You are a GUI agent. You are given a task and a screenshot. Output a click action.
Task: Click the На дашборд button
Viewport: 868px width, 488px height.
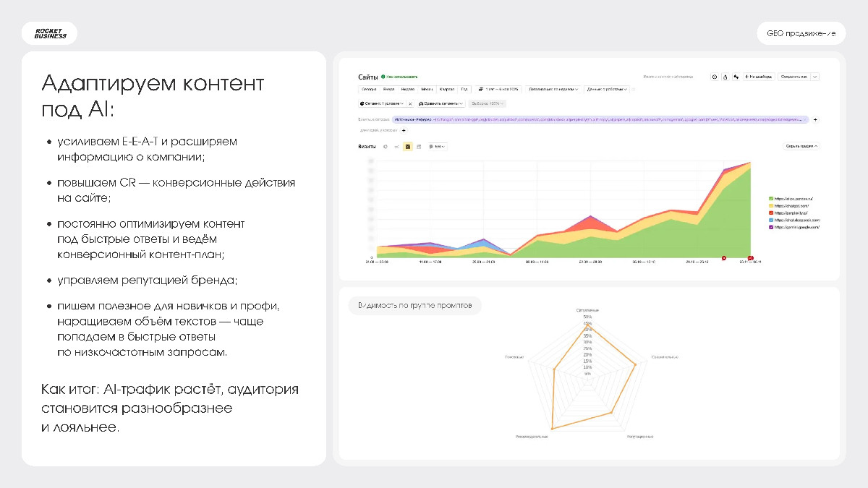(759, 77)
